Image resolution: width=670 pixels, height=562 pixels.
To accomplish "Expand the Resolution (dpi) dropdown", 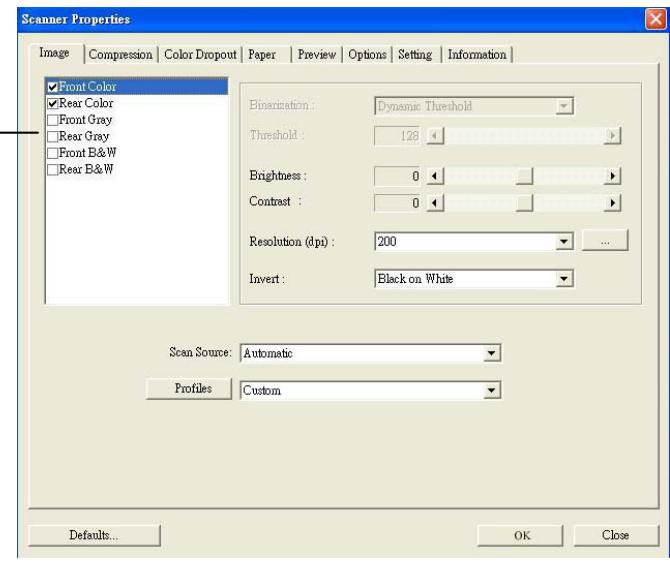I will (564, 241).
